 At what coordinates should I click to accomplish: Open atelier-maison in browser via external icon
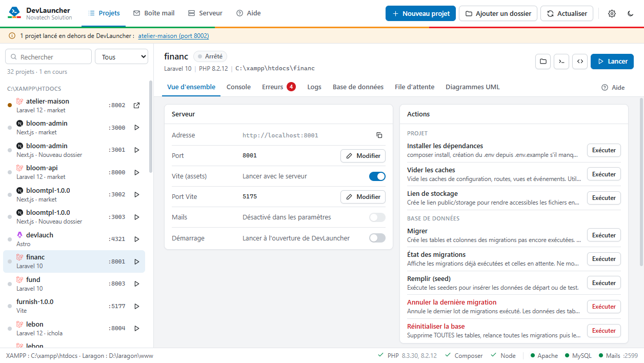pyautogui.click(x=136, y=105)
